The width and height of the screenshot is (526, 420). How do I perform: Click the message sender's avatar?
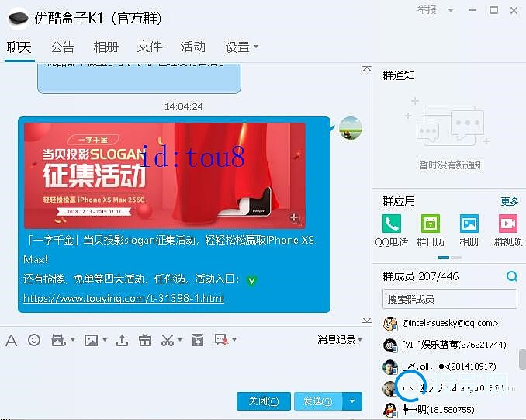click(x=351, y=128)
